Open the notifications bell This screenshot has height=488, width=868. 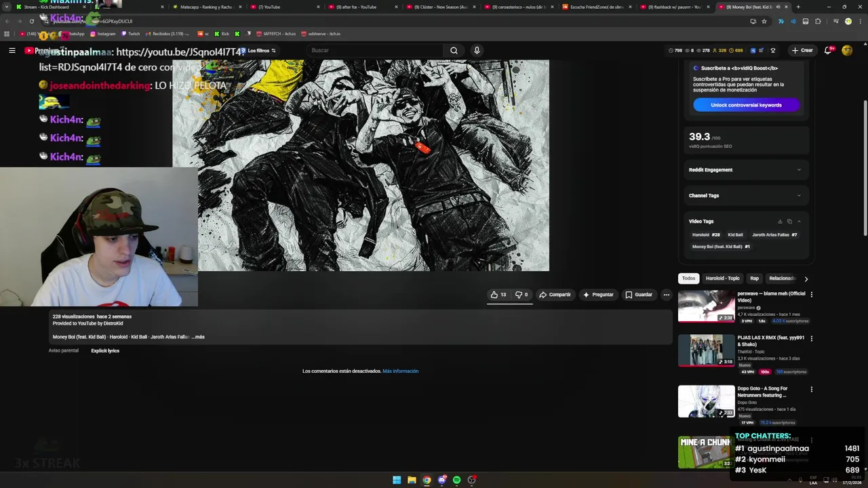pyautogui.click(x=829, y=50)
